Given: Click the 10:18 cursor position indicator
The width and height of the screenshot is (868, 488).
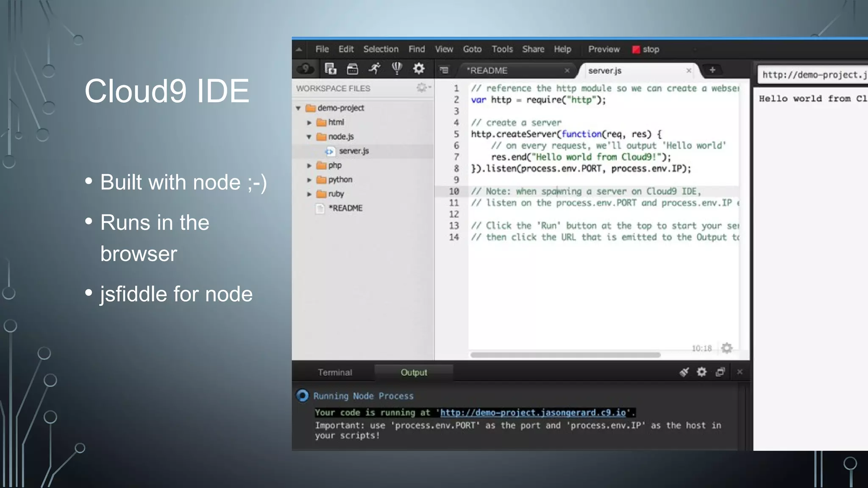Looking at the screenshot, I should pyautogui.click(x=701, y=348).
